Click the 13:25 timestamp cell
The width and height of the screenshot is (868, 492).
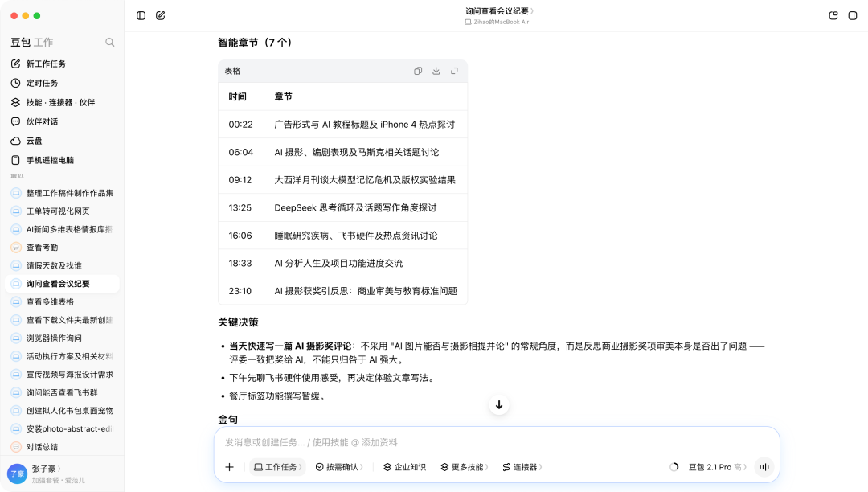240,207
